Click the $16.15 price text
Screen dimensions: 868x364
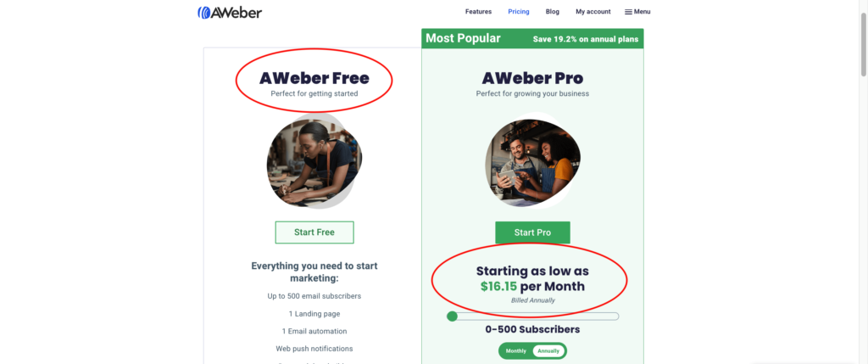tap(498, 287)
